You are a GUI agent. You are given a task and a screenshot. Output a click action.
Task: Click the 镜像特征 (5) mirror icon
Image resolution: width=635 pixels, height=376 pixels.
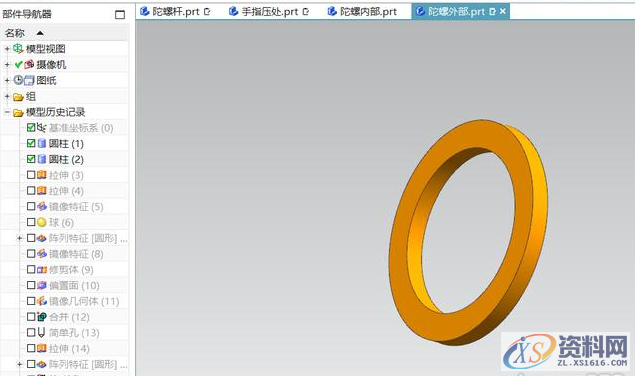tap(42, 207)
